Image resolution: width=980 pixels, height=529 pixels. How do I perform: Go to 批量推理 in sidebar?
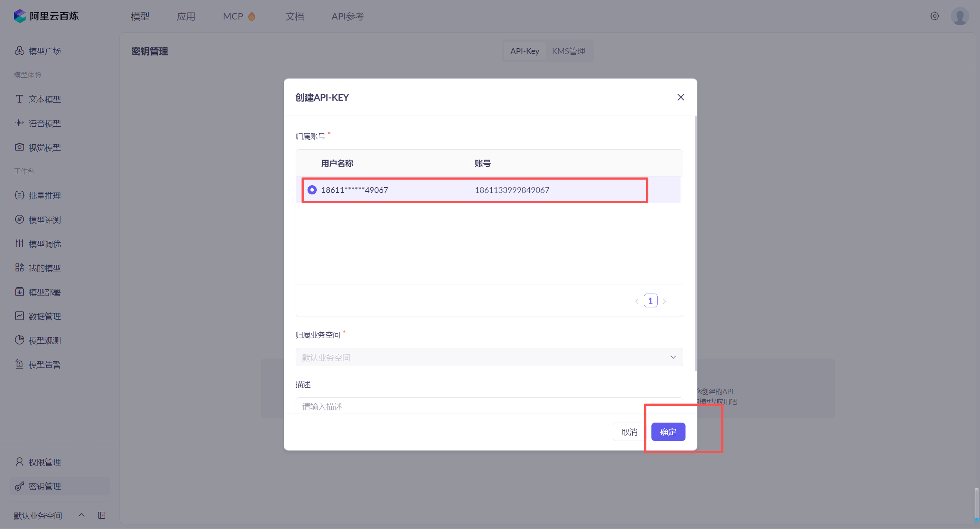[44, 196]
